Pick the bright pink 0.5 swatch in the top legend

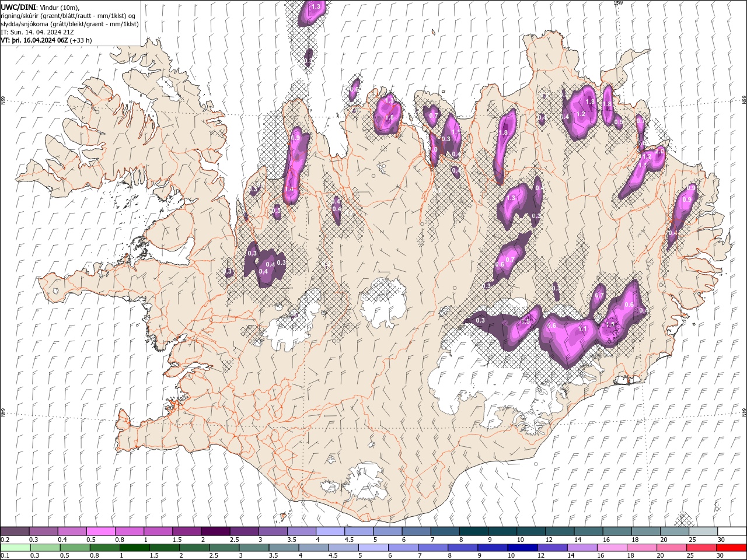(x=100, y=531)
